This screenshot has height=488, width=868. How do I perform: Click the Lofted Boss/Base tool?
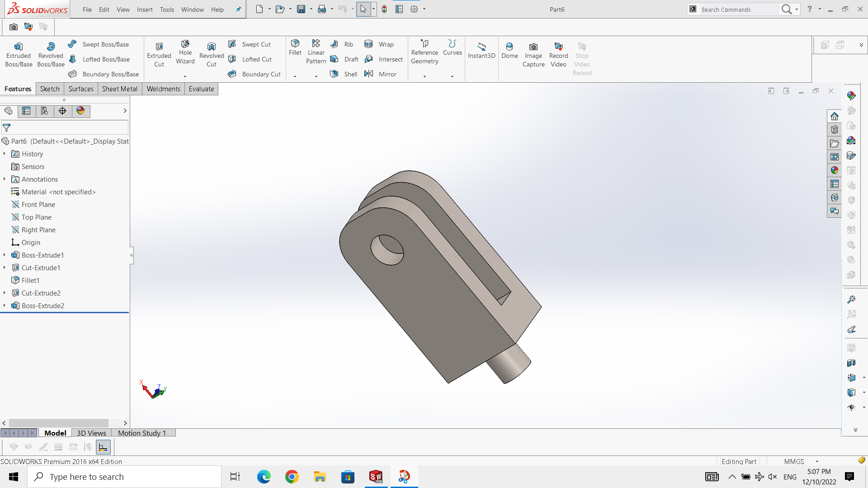(99, 59)
